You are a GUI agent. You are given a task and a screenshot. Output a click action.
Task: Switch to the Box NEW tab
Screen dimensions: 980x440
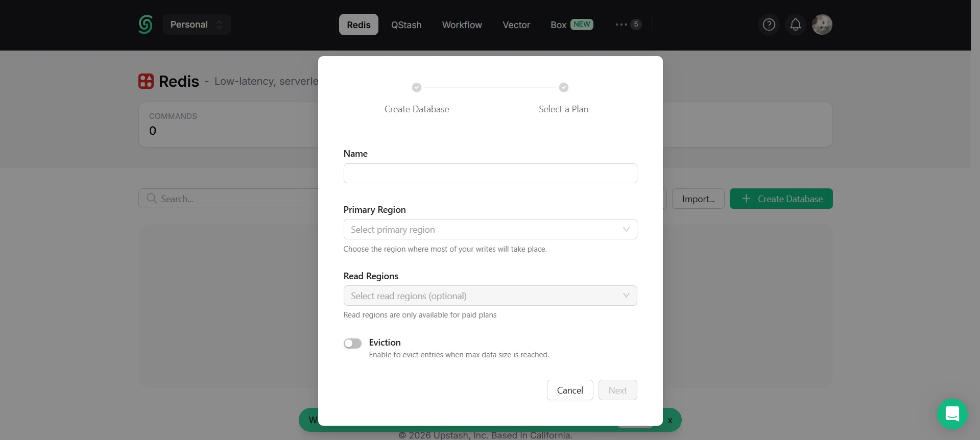(x=571, y=25)
